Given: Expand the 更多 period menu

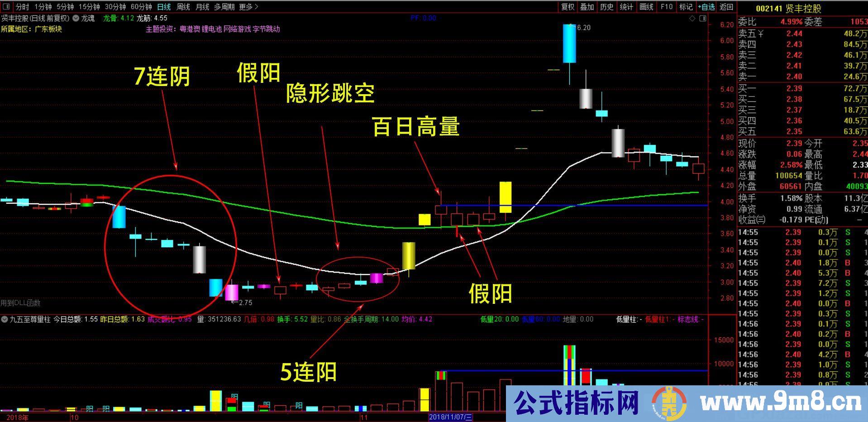Looking at the screenshot, I should [x=248, y=7].
